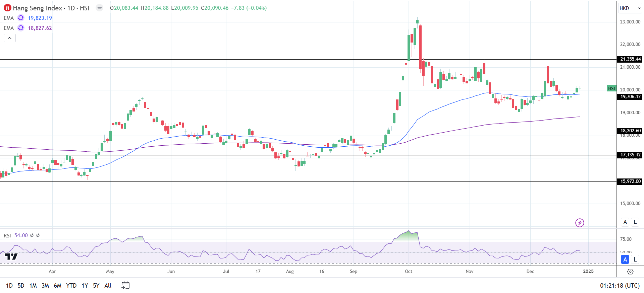Click the green HSI last price tag
644x293 pixels.
coord(611,88)
